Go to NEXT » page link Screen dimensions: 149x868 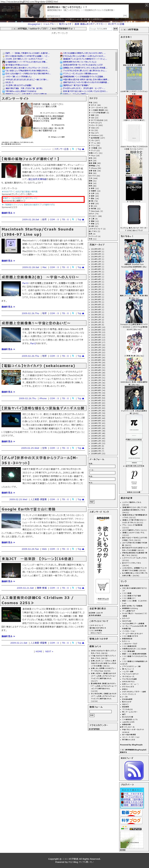pyautogui.click(x=49, y=651)
